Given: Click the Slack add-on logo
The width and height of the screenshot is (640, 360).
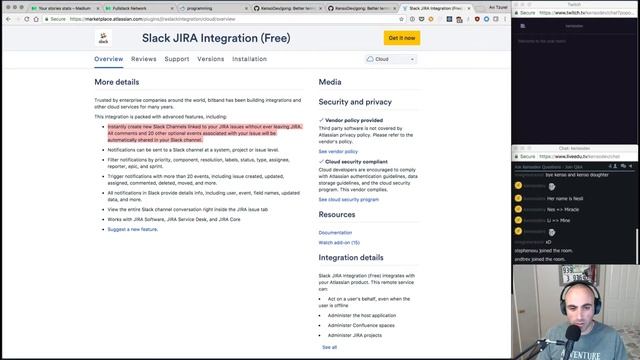Looking at the screenshot, I should pyautogui.click(x=103, y=38).
